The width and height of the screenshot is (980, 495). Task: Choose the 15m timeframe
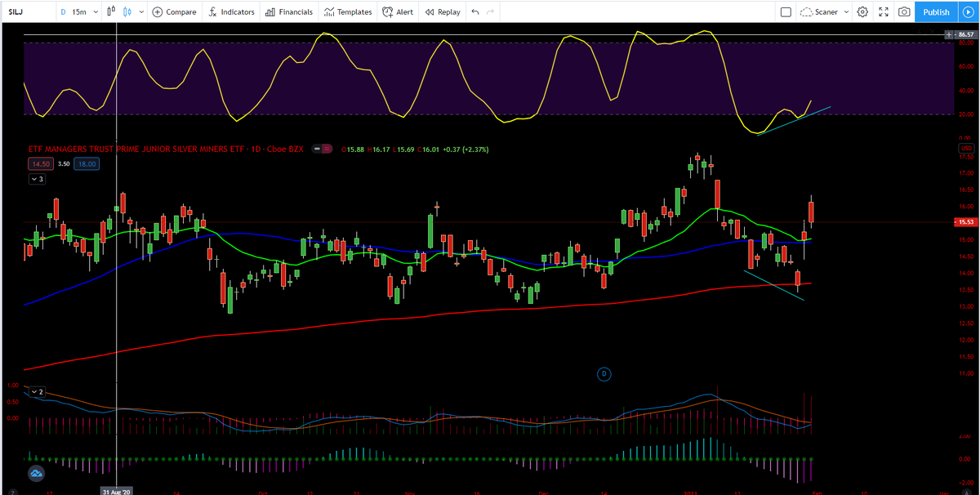pos(79,12)
